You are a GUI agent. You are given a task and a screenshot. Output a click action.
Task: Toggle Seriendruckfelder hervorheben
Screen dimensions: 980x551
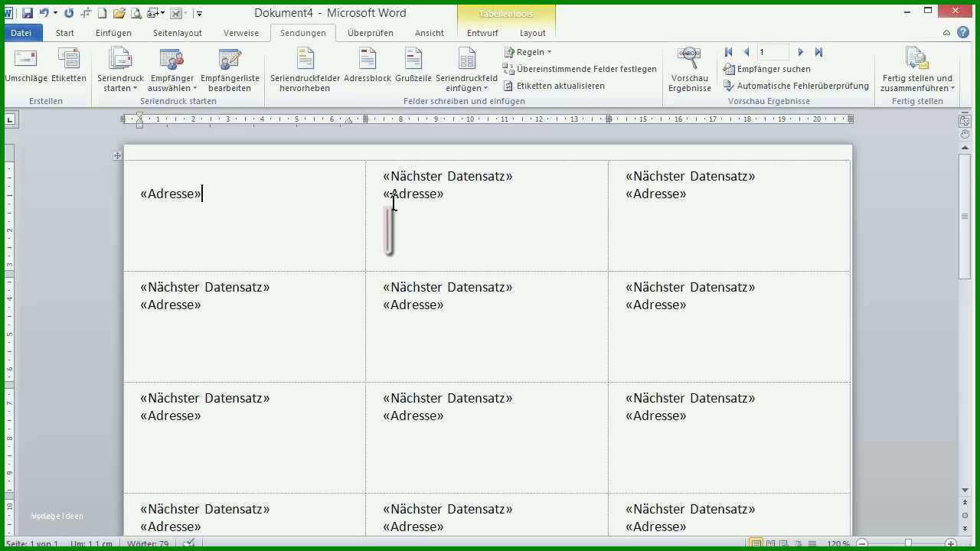pyautogui.click(x=305, y=69)
